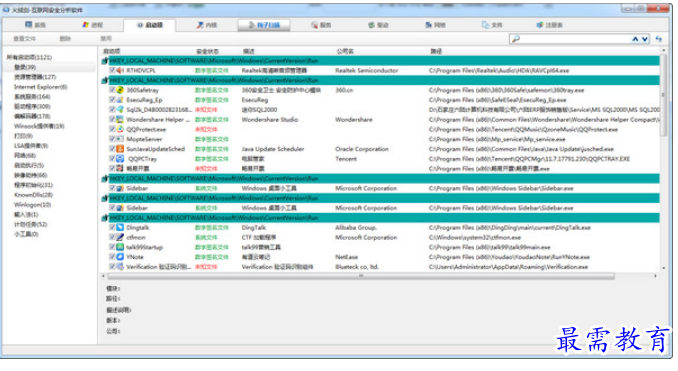The width and height of the screenshot is (678, 371).
Task: Select 系统服务(164) in the sidebar
Action: pyautogui.click(x=32, y=97)
